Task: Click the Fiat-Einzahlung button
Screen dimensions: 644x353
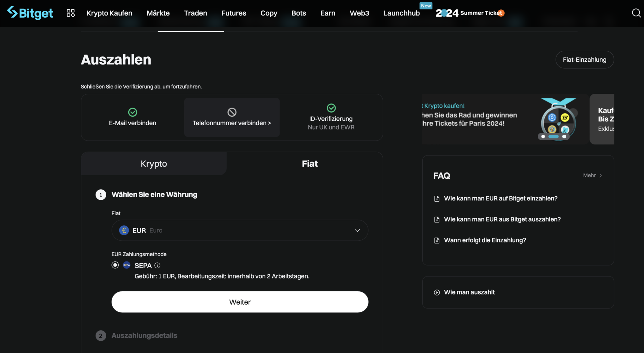Action: click(585, 60)
